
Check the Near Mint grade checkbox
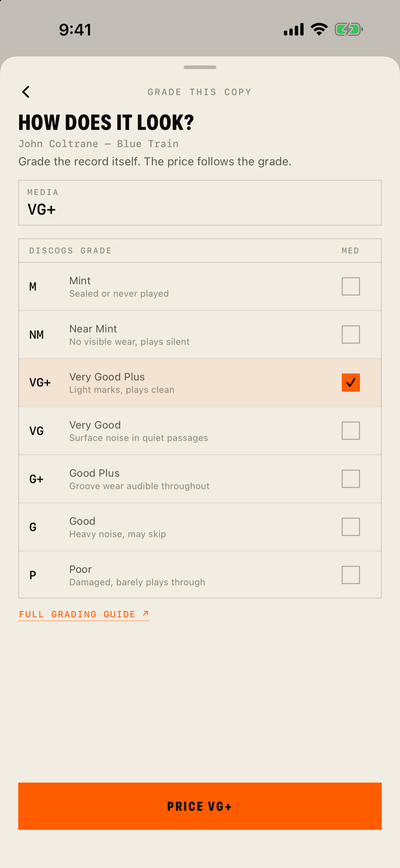[351, 335]
